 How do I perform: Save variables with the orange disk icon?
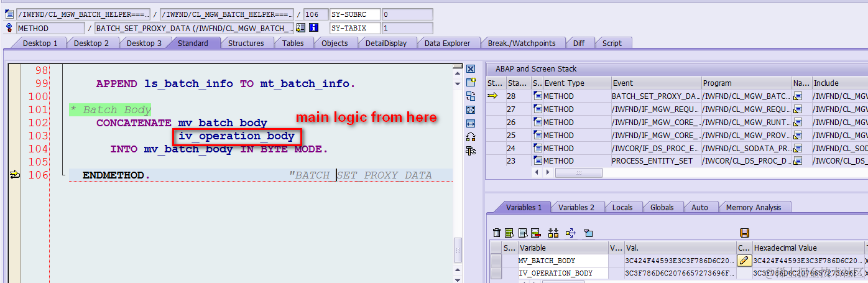pos(744,233)
